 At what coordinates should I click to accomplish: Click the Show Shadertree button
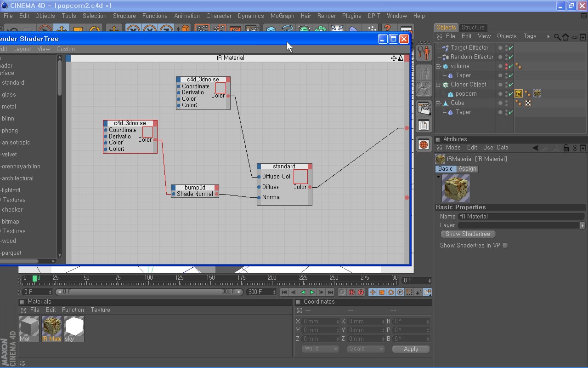[468, 234]
